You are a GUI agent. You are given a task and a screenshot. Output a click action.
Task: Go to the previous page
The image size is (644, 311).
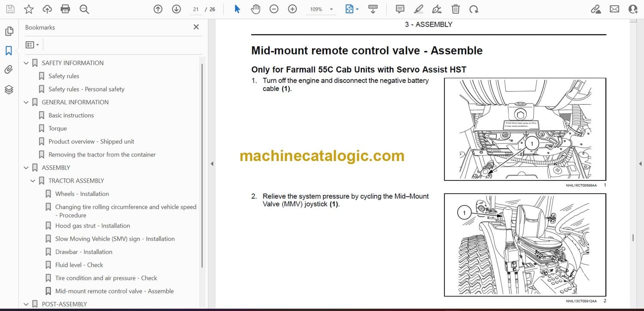pos(158,9)
